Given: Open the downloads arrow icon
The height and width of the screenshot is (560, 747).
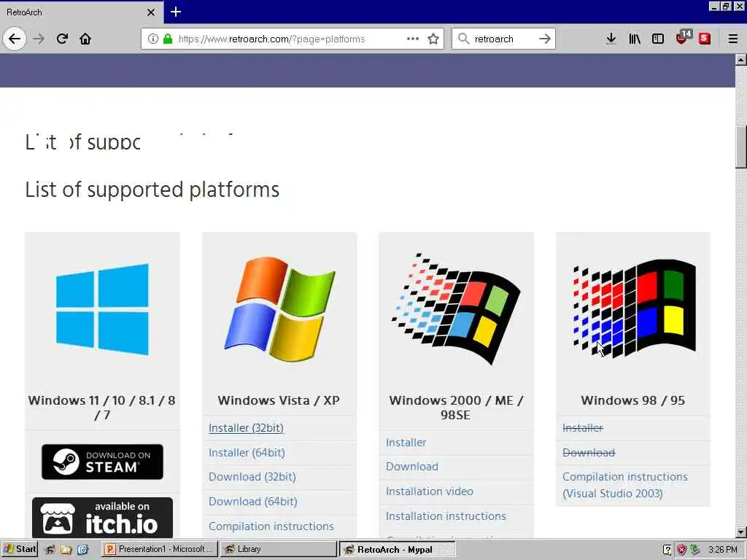Looking at the screenshot, I should pos(611,39).
